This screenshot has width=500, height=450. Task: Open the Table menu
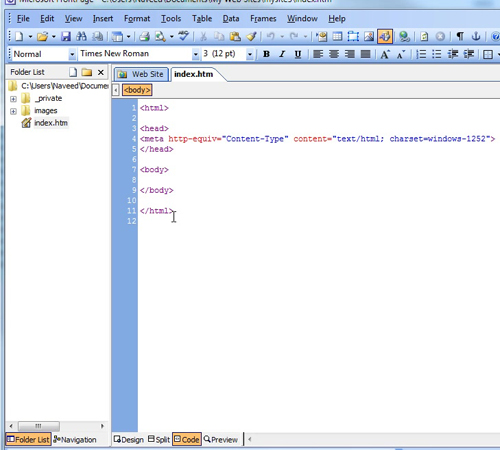(202, 19)
